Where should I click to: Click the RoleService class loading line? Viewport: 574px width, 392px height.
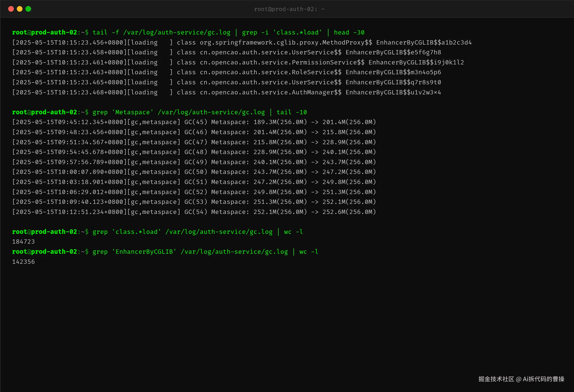click(x=226, y=72)
